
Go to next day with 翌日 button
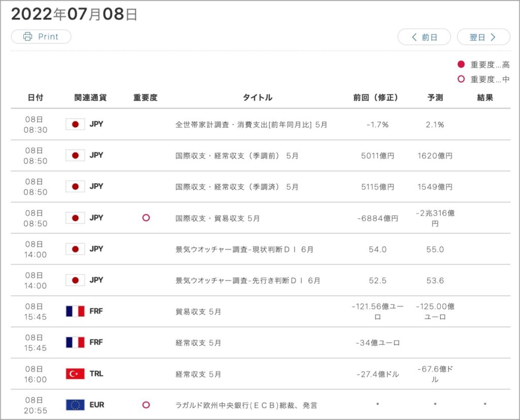coord(483,37)
